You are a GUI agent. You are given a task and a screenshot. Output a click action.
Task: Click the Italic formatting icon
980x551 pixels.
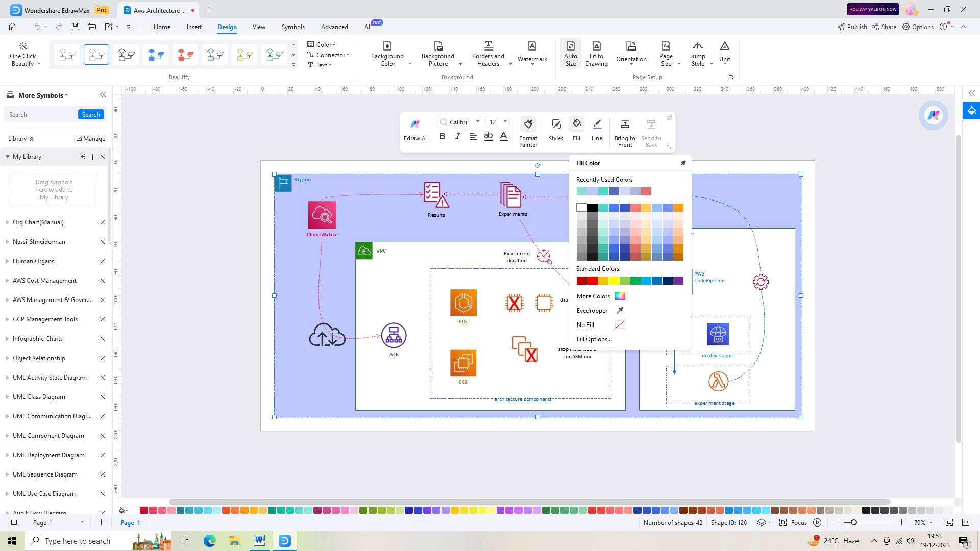457,136
